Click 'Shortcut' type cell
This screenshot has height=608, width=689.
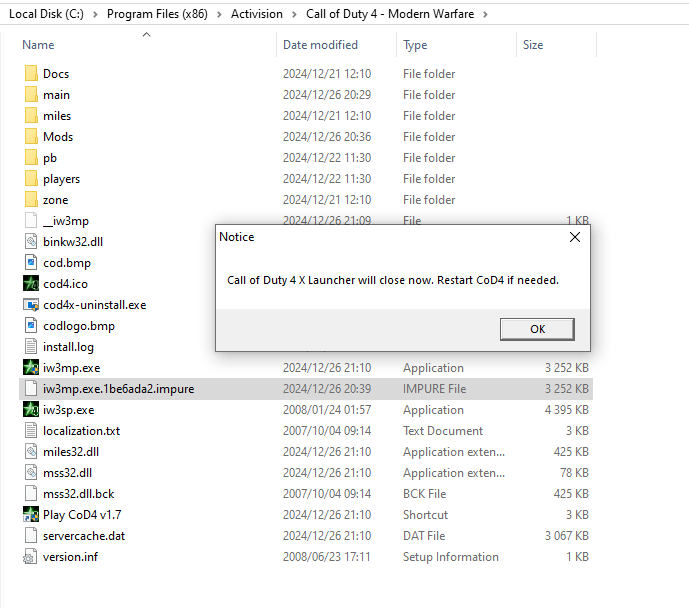[425, 515]
